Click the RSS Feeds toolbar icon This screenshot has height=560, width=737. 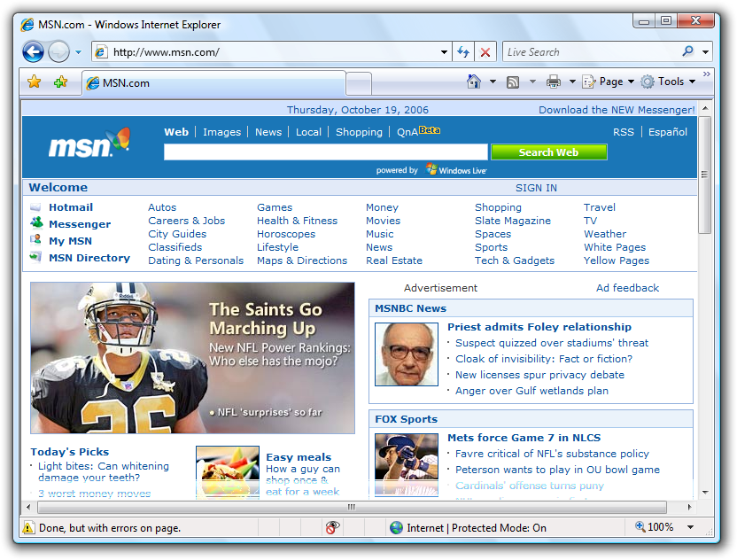[512, 82]
